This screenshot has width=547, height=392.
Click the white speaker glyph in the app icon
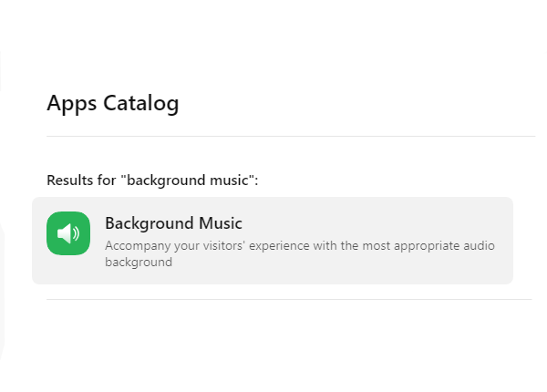[x=68, y=233]
